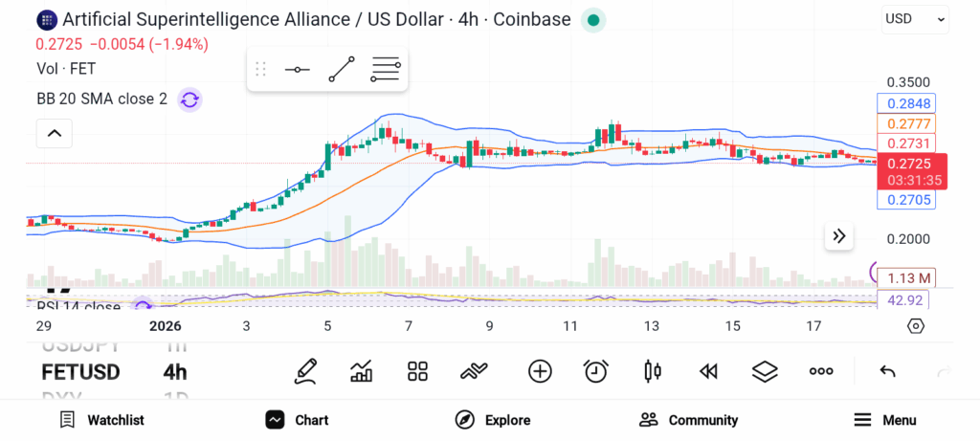Open the Community section
The height and width of the screenshot is (441, 980).
point(688,420)
